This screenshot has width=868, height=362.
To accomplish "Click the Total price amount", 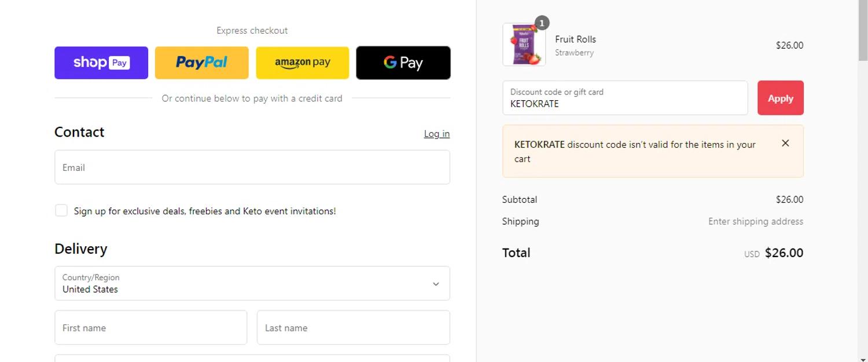I will (784, 253).
